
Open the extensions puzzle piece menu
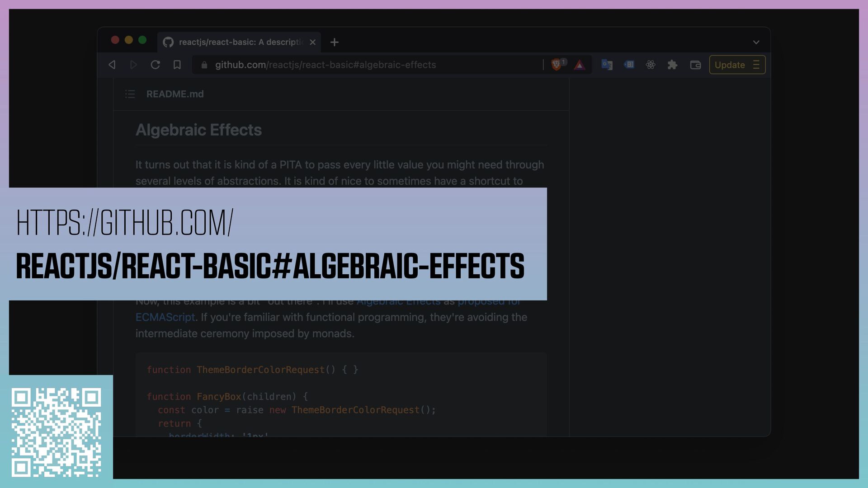coord(672,65)
